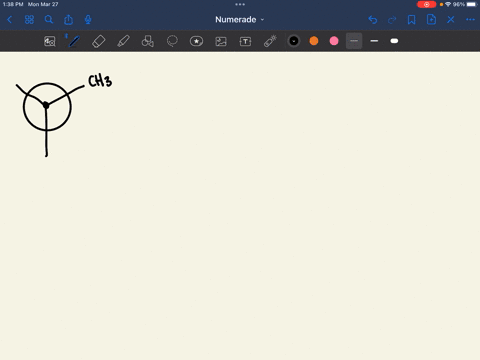This screenshot has height=360, width=480.
Task: Open the black color preset options
Action: point(294,41)
